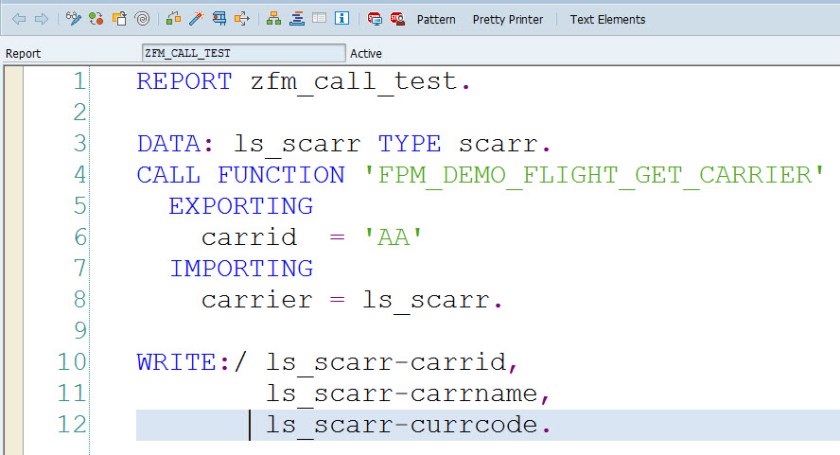Click CALL FUNCTION statement on line 4
The height and width of the screenshot is (455, 840).
pyautogui.click(x=241, y=175)
